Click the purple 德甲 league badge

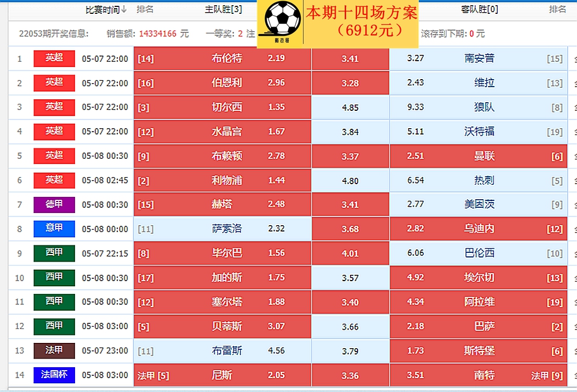tap(54, 204)
